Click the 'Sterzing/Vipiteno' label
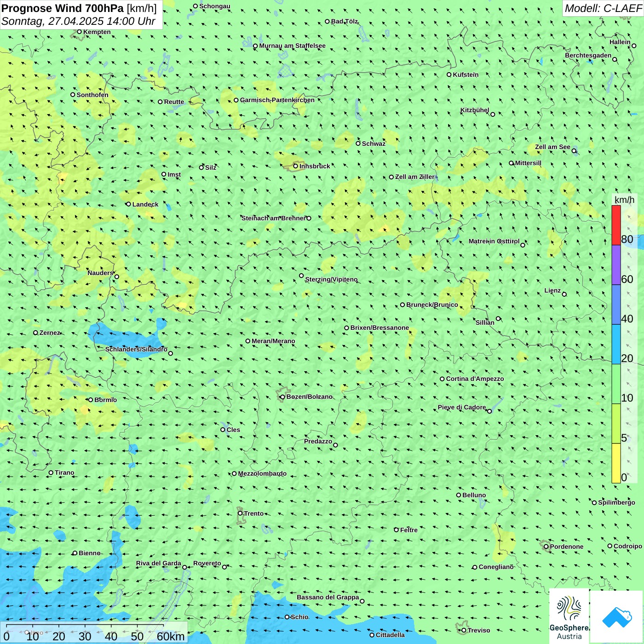The image size is (644, 644). click(x=331, y=279)
